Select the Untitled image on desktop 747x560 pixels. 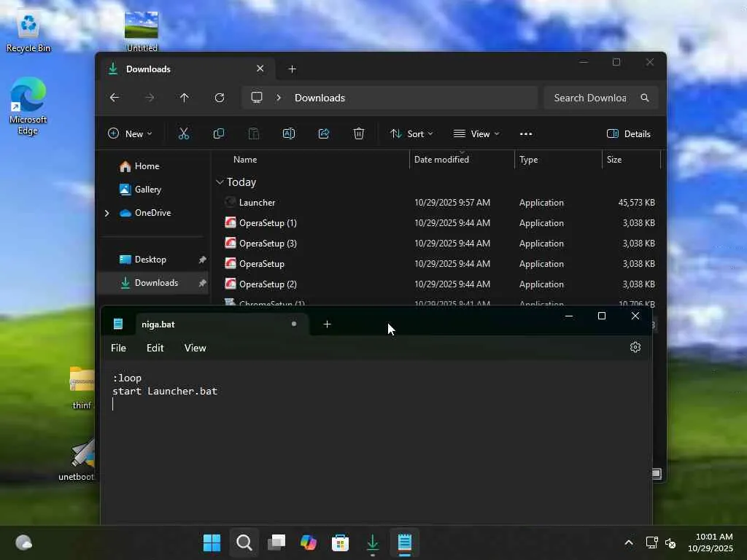142,31
